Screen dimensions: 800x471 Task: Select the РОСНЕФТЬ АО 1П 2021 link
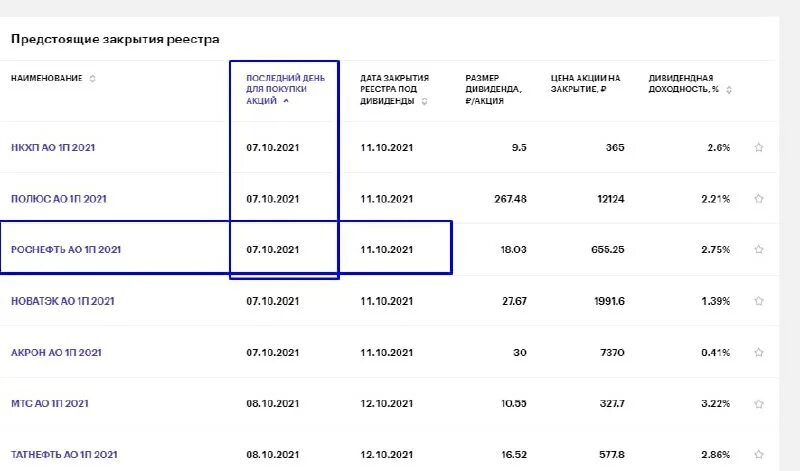pyautogui.click(x=66, y=250)
